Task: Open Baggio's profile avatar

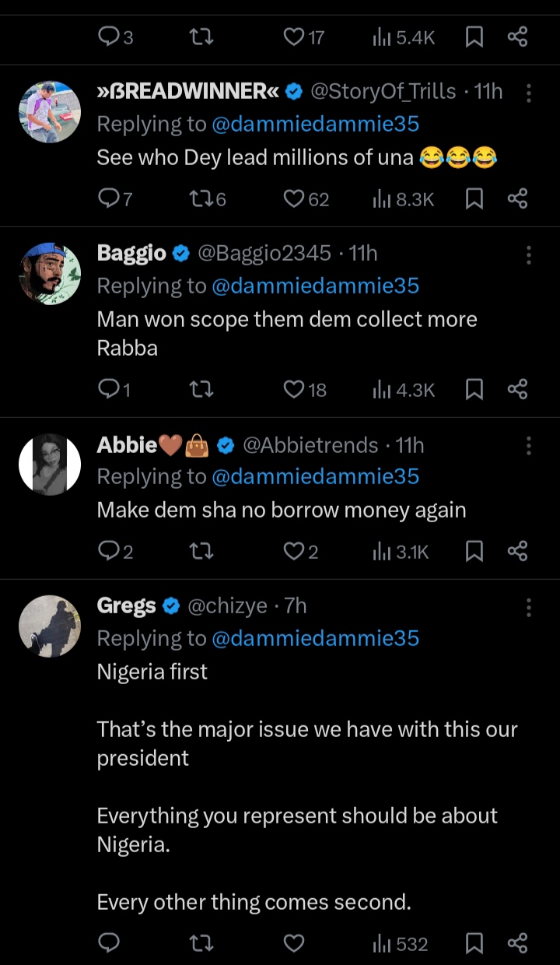Action: (x=50, y=273)
